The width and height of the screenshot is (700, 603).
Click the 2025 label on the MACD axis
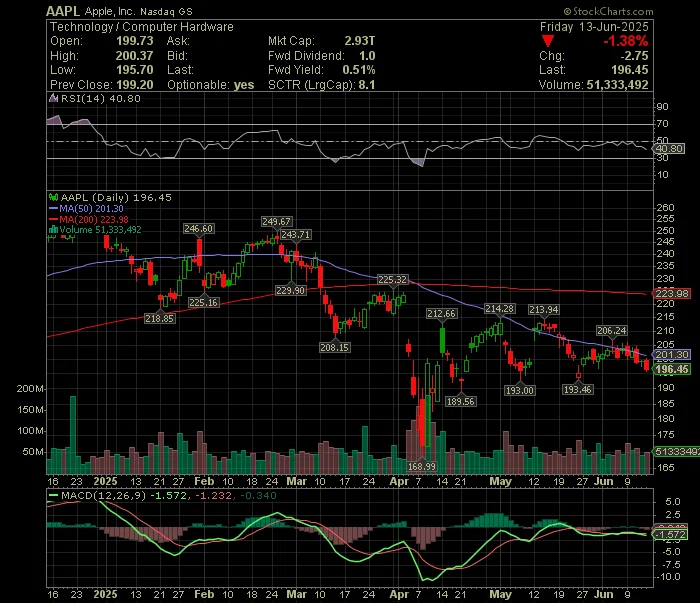click(105, 595)
